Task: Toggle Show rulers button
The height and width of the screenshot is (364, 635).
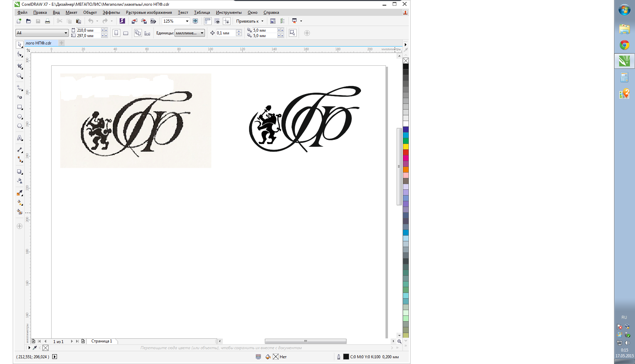Action: pos(208,21)
